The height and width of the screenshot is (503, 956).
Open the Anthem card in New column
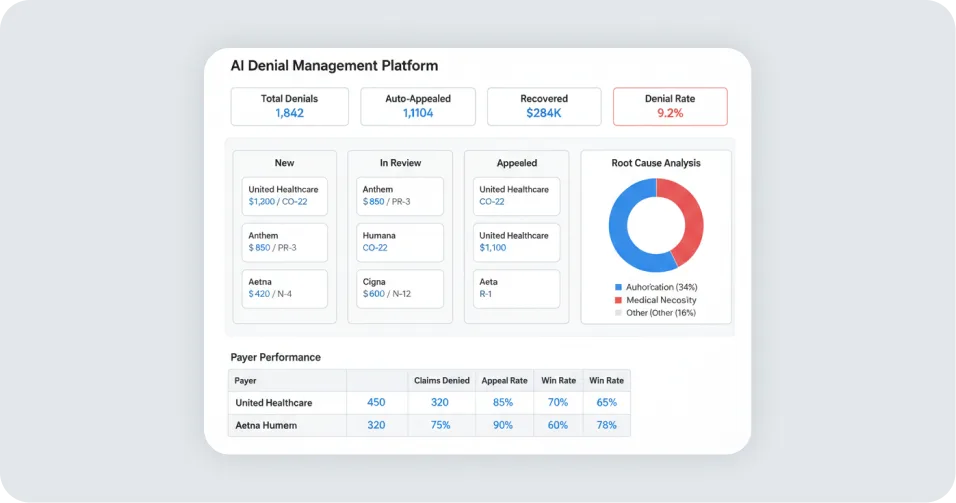tap(284, 242)
